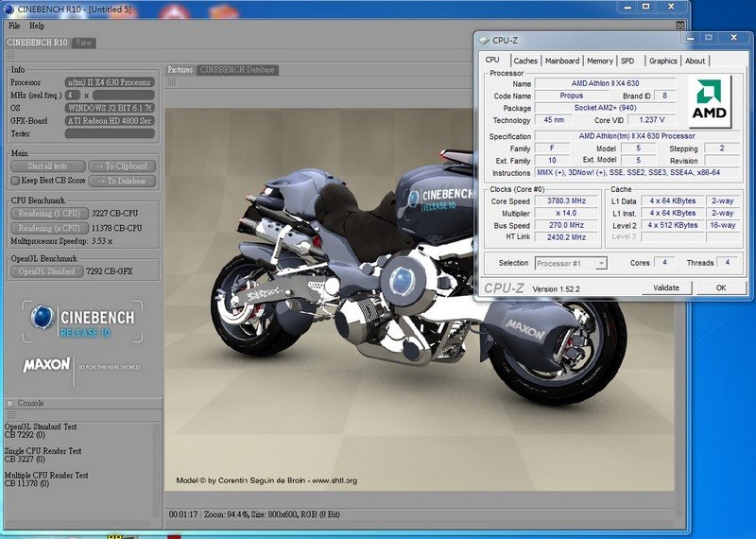This screenshot has height=539, width=756.
Task: Toggle the Keep Best CB Score checkbox
Action: pos(15,181)
